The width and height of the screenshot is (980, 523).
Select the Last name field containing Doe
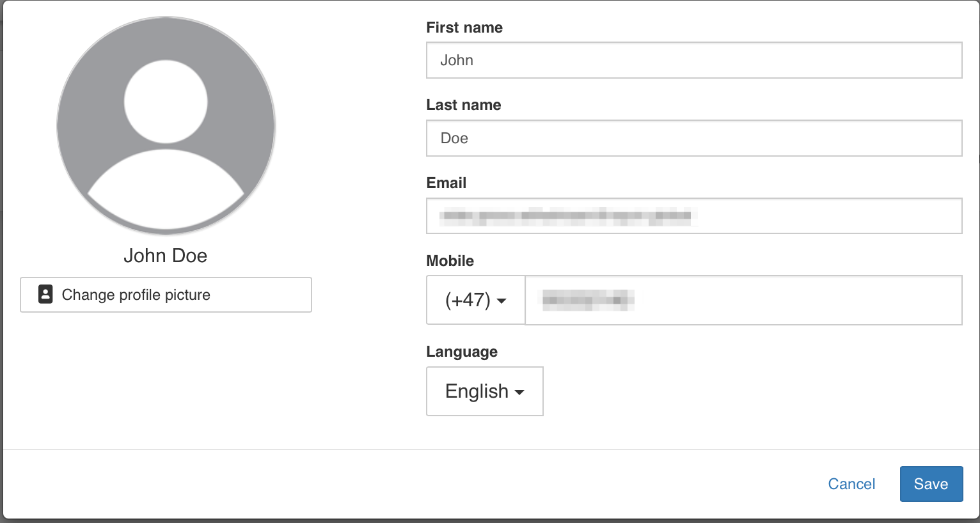694,137
